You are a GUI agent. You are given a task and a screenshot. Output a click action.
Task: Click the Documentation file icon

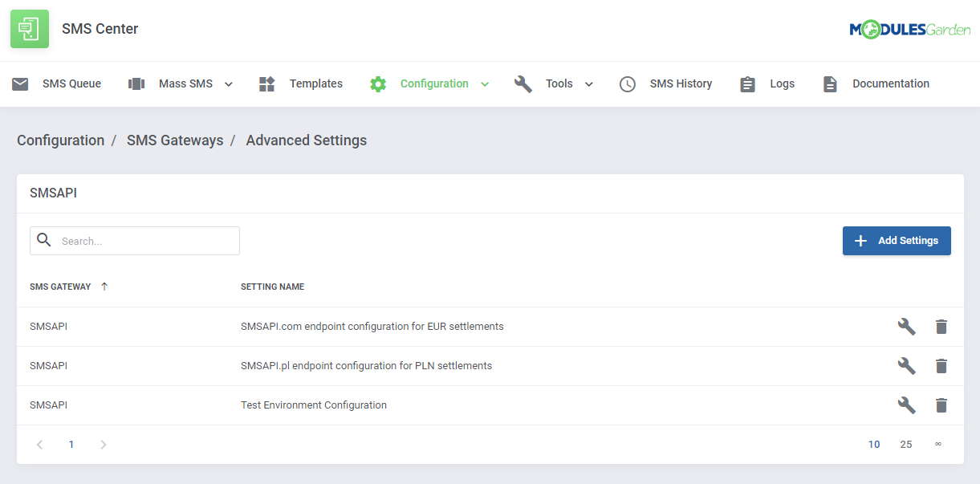pos(829,83)
